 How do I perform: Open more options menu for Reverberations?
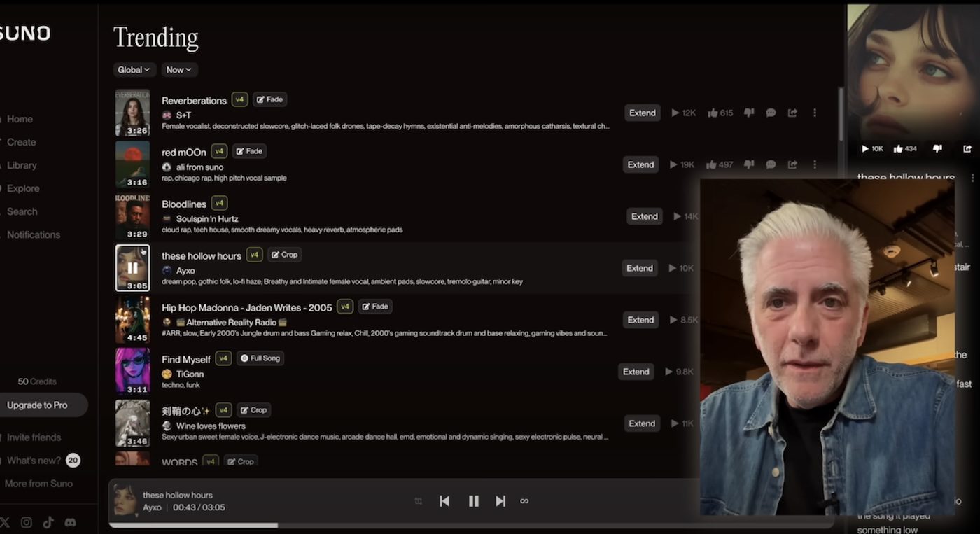tap(814, 113)
